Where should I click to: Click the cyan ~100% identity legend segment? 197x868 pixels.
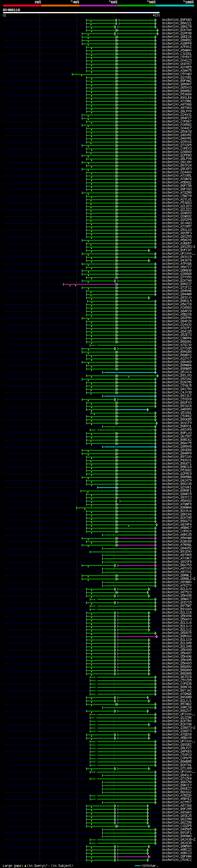pyautogui.click(x=175, y=6)
